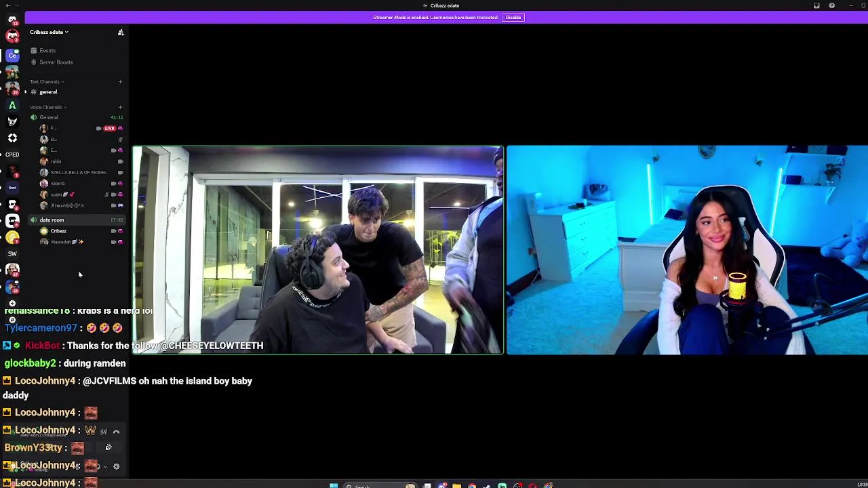Image resolution: width=868 pixels, height=488 pixels.
Task: Focus the right webcam video tile
Action: click(x=687, y=250)
